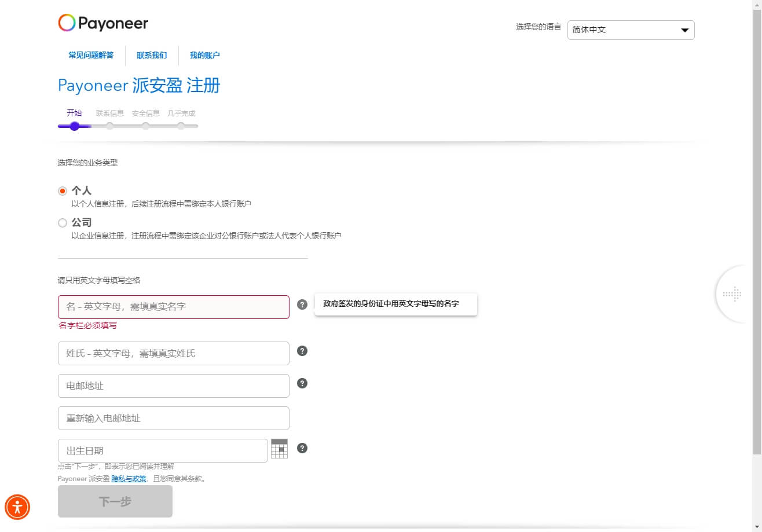Open the 常见问题解答 menu link
Screen dimensions: 762x532
click(x=91, y=56)
